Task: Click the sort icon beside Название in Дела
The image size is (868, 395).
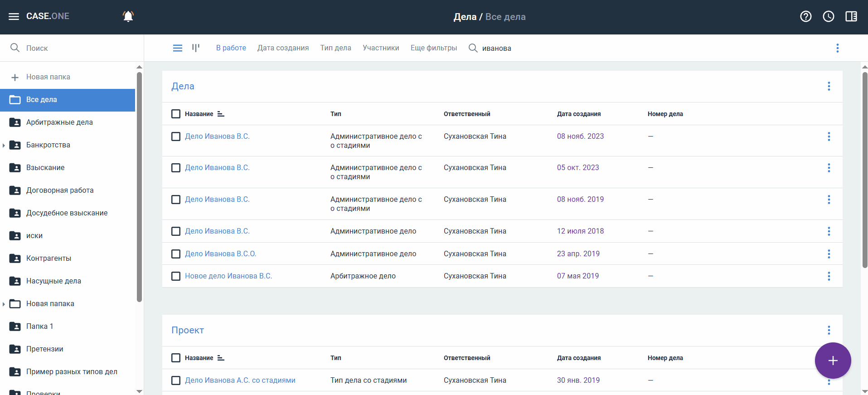Action: click(221, 114)
